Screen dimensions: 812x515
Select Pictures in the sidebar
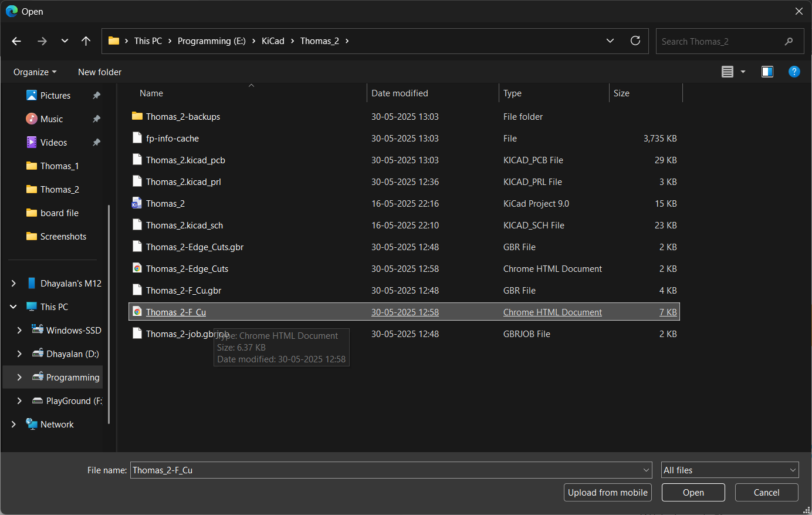click(x=55, y=95)
